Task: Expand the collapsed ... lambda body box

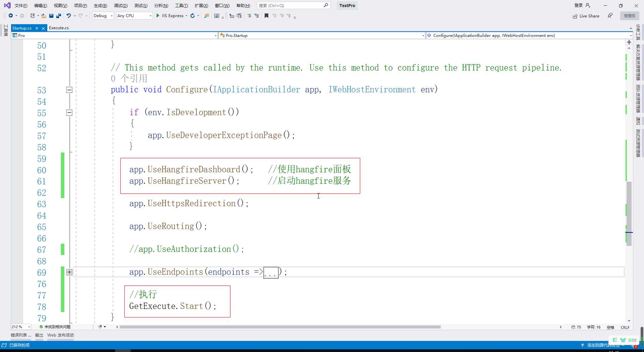Action: 271,272
